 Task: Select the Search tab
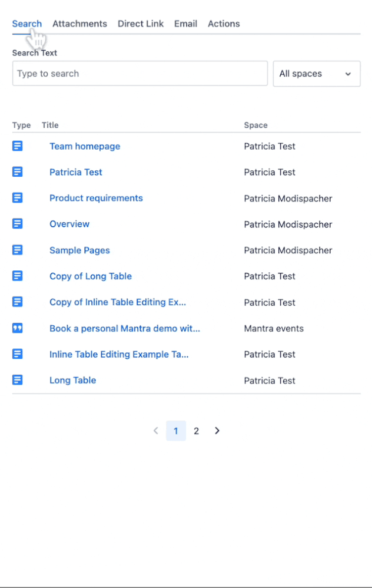[x=26, y=24]
